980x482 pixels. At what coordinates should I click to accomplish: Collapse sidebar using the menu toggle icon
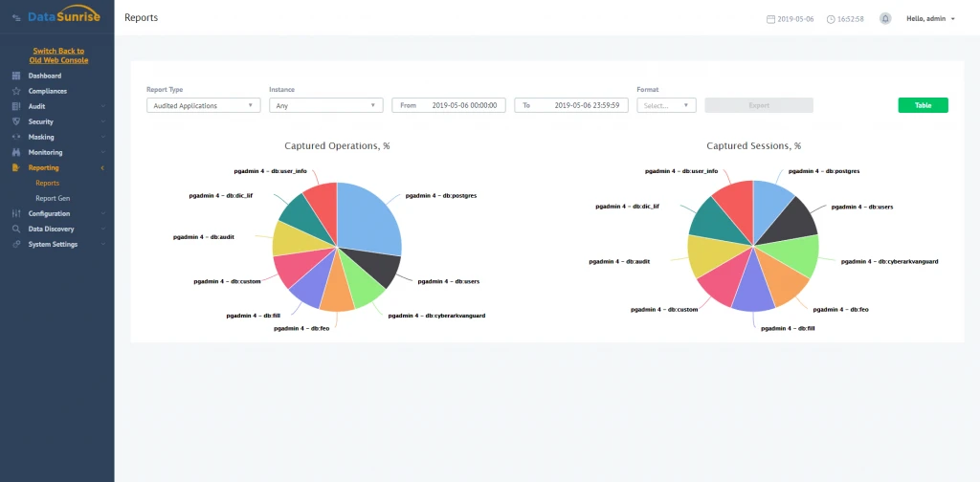(16, 16)
